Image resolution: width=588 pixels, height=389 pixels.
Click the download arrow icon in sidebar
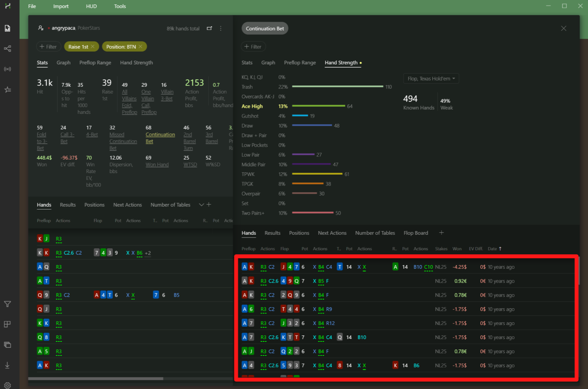pyautogui.click(x=7, y=365)
